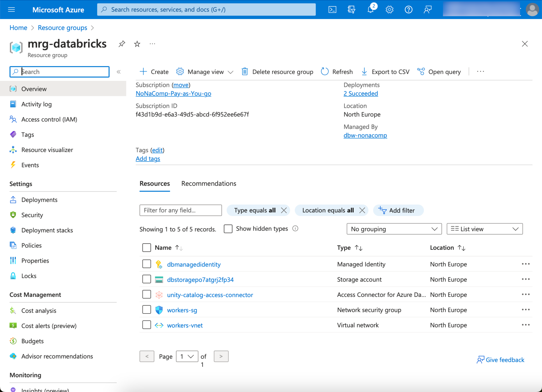Collapse the left menu with the double chevron
The width and height of the screenshot is (542, 392).
[x=119, y=72]
